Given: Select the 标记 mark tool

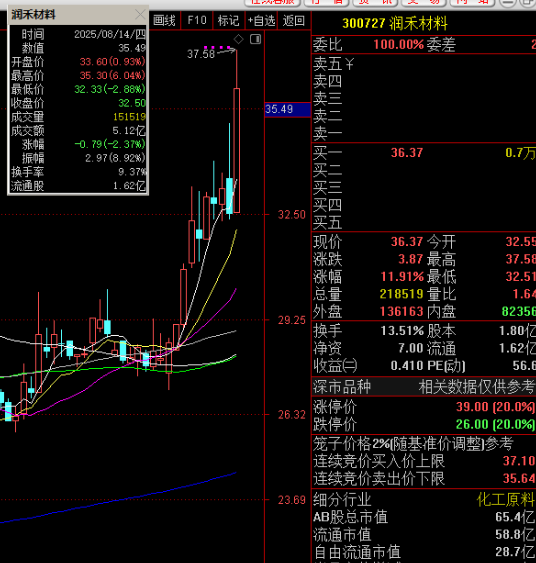Looking at the screenshot, I should click(228, 20).
